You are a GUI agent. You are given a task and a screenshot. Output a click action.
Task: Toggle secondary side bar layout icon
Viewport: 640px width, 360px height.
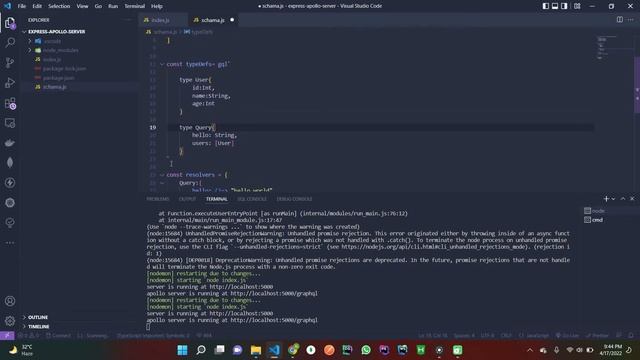pyautogui.click(x=564, y=6)
